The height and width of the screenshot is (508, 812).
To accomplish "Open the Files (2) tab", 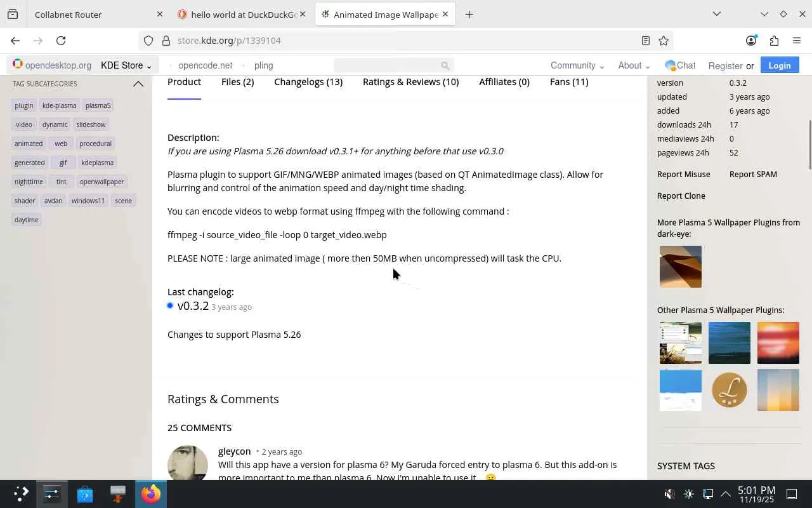I will (237, 82).
